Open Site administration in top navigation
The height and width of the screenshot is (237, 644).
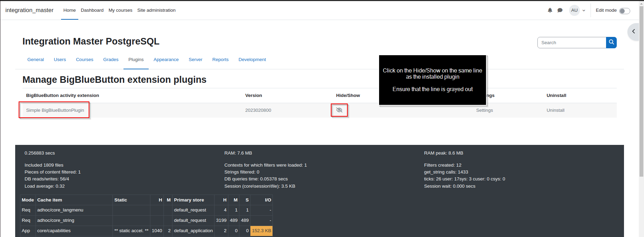point(156,10)
